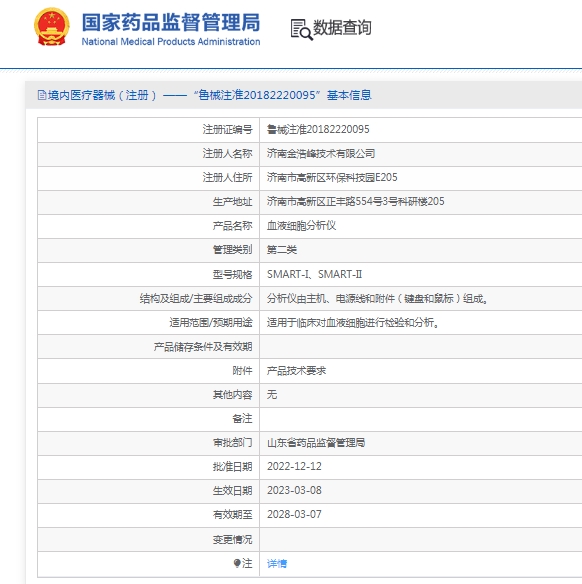Click the 审批部门 label
The height and width of the screenshot is (584, 582).
coord(232,443)
